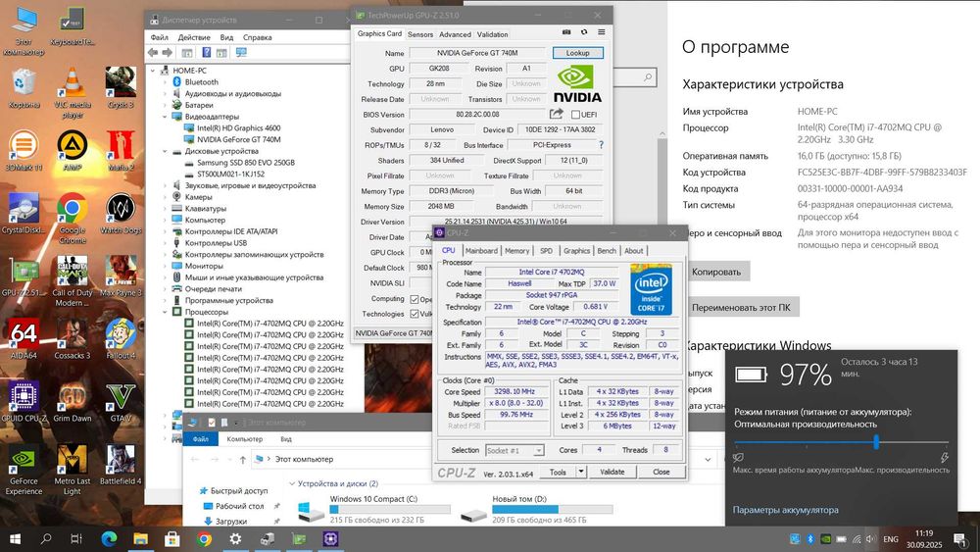The height and width of the screenshot is (552, 980).
Task: Click the Close button in CPU-Z
Action: 661,472
